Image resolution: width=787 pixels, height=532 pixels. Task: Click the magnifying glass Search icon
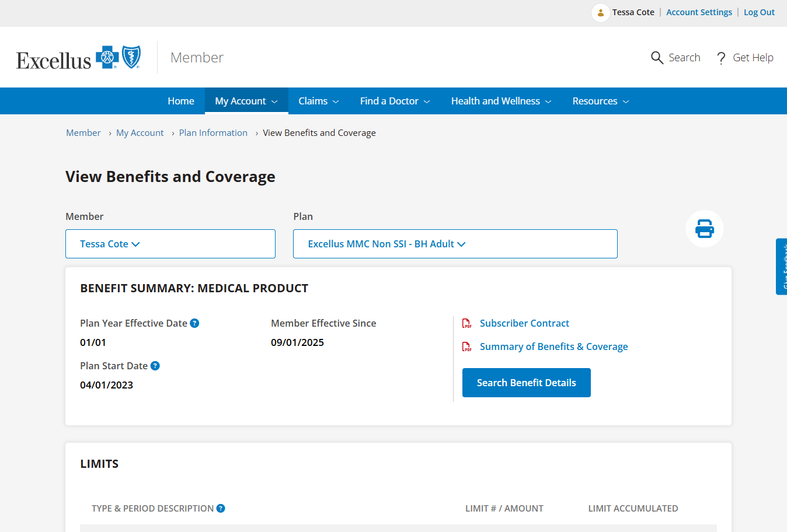click(657, 58)
